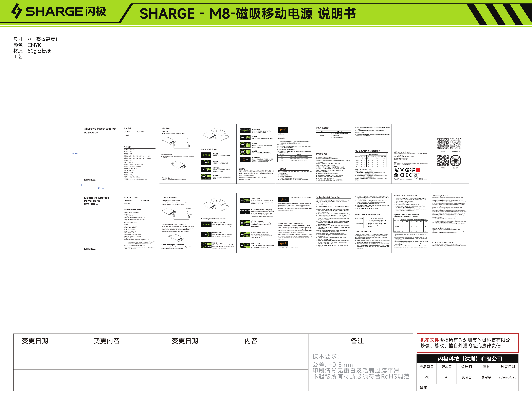This screenshot has width=532, height=396.
Task: Select the 'FCC Warning Statement' heading
Action: click(x=440, y=196)
